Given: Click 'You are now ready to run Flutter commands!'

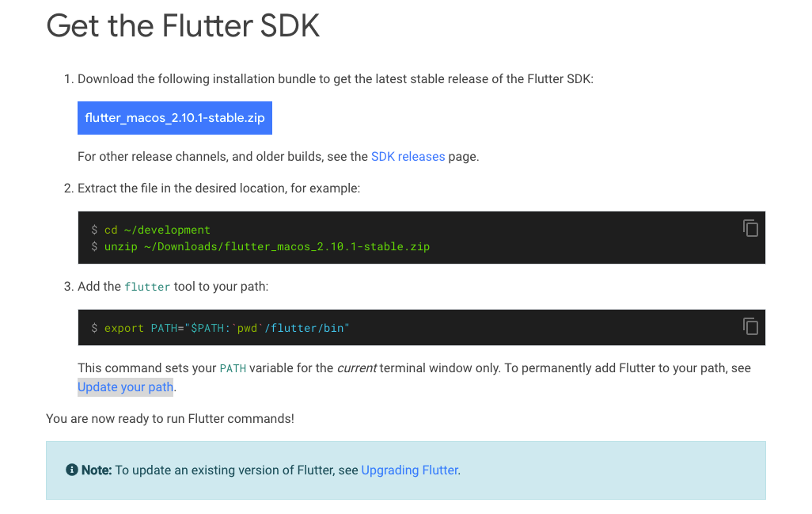Looking at the screenshot, I should click(x=170, y=419).
